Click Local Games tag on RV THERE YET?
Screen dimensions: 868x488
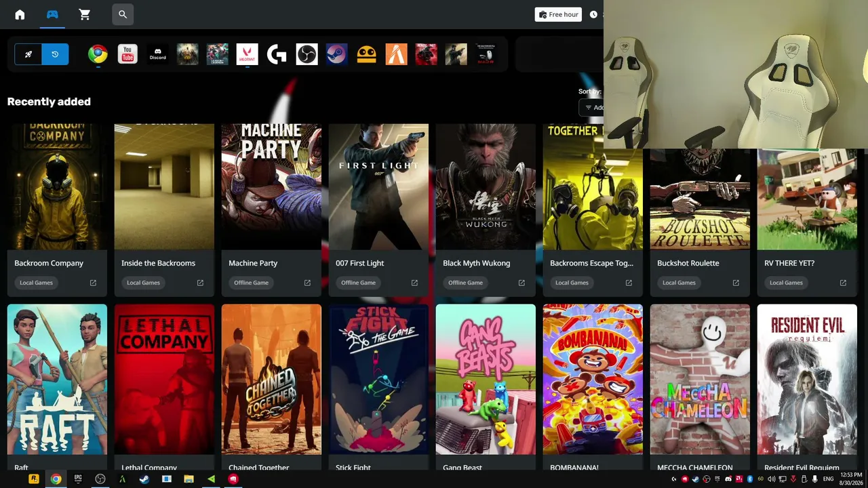786,283
